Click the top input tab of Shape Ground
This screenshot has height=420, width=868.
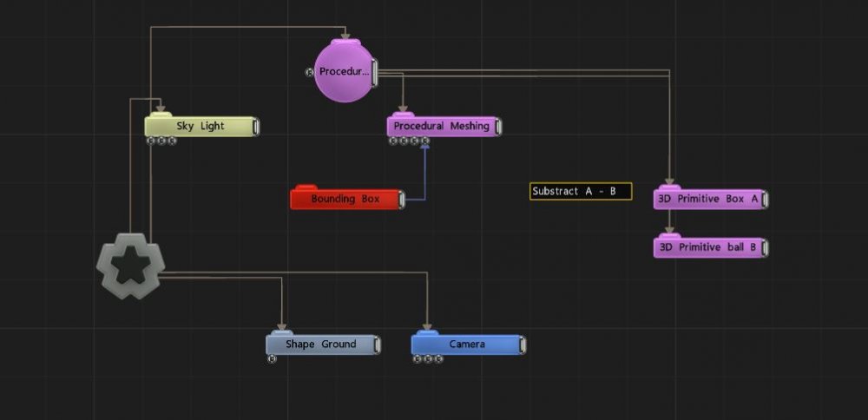pos(281,332)
